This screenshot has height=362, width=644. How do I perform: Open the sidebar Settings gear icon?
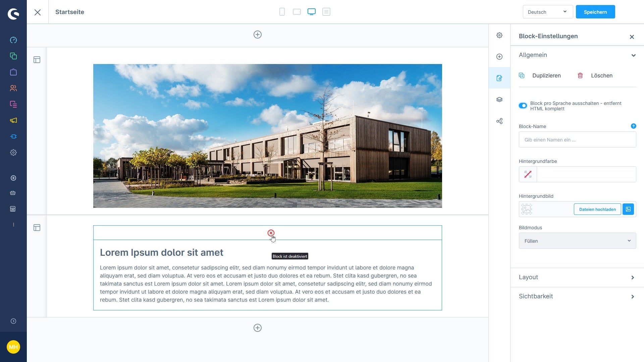coord(13,153)
